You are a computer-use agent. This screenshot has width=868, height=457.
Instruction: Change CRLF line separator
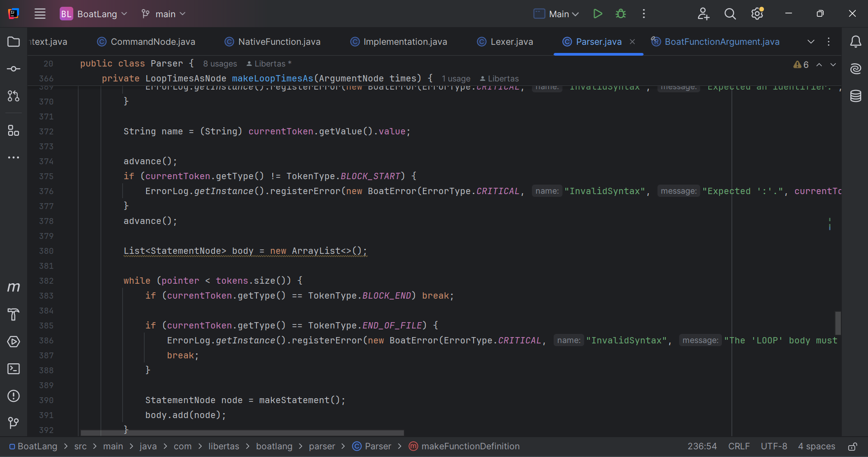point(739,446)
